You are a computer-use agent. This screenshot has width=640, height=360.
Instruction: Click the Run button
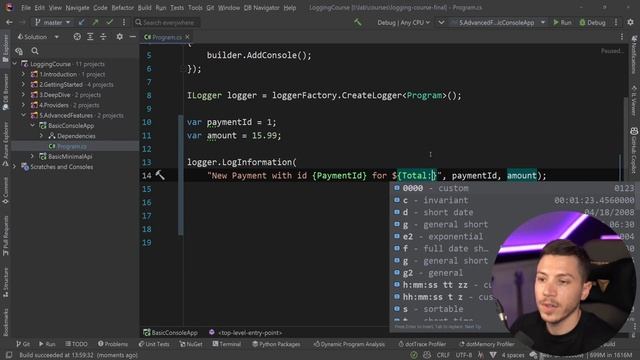[562, 22]
